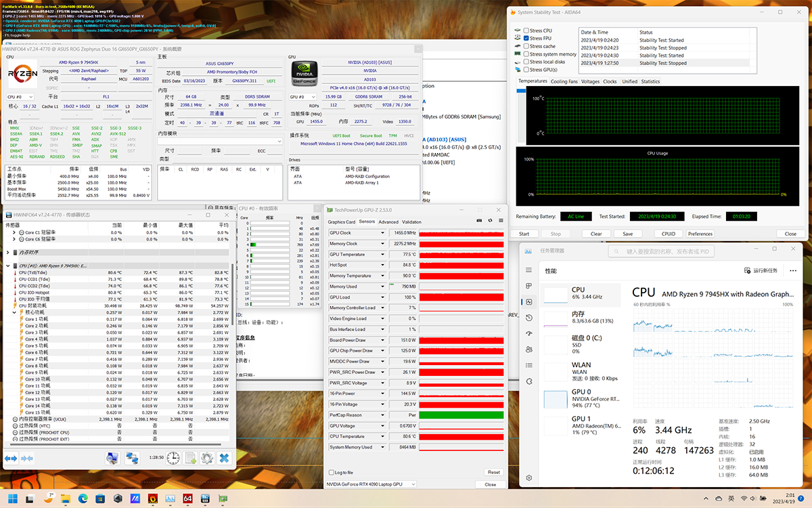Switch to Statistics tab in AIDA64

click(x=650, y=81)
